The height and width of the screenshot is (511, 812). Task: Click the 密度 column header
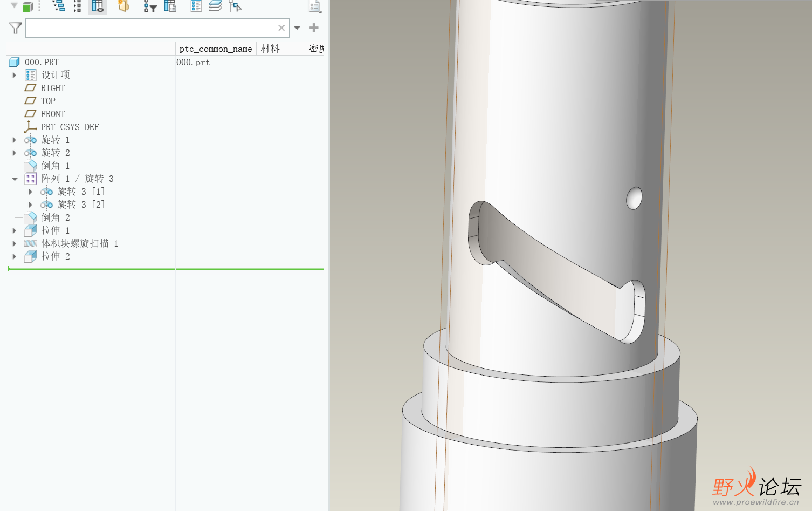point(315,49)
